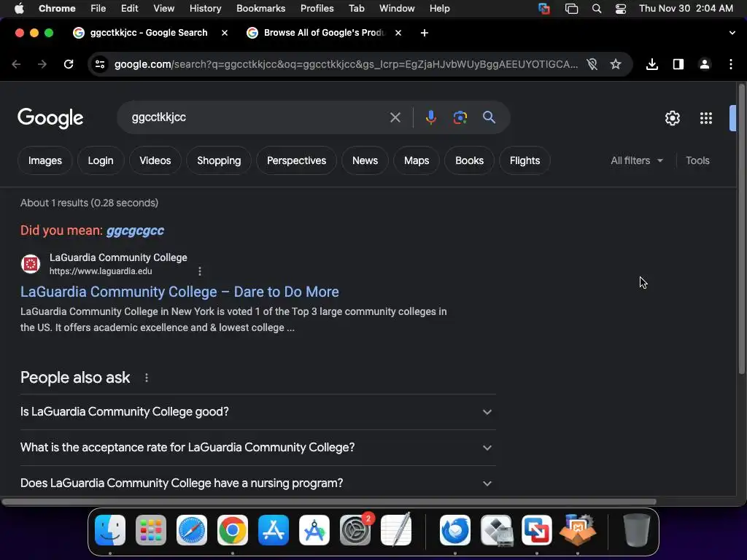Click the browser forward arrow
The width and height of the screenshot is (747, 560).
click(42, 64)
